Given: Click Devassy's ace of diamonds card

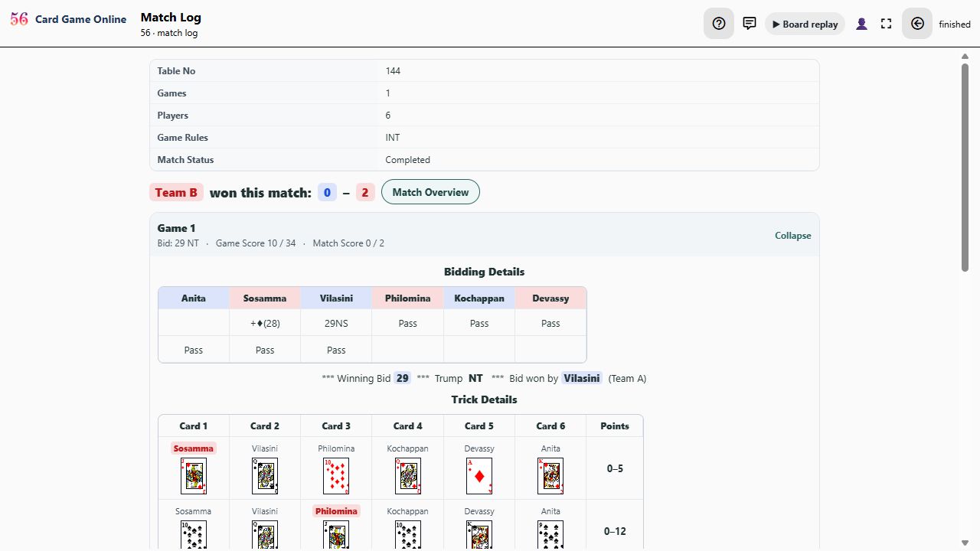Looking at the screenshot, I should 479,476.
